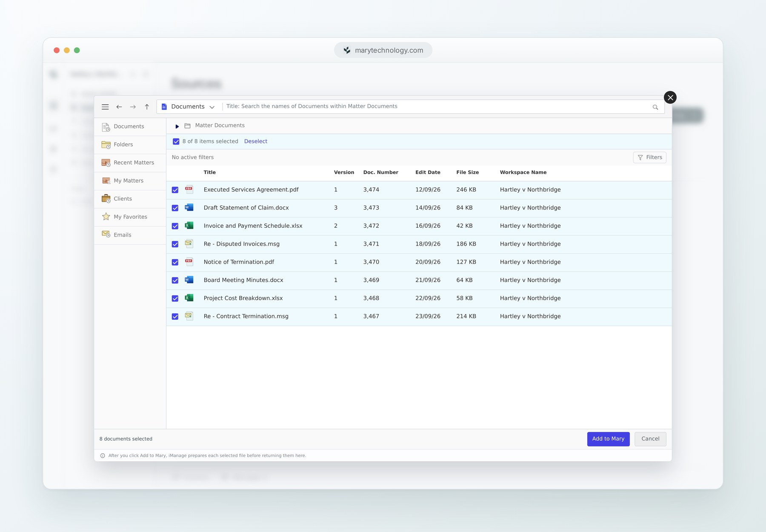Click the Excel icon for Invoice and Payment Schedule

(x=189, y=226)
